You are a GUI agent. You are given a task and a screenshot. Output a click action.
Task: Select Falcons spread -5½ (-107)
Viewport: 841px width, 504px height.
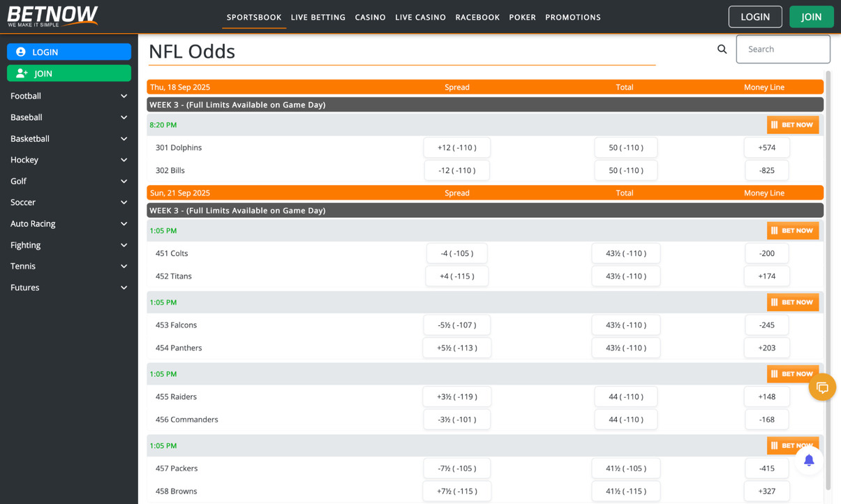tap(457, 325)
